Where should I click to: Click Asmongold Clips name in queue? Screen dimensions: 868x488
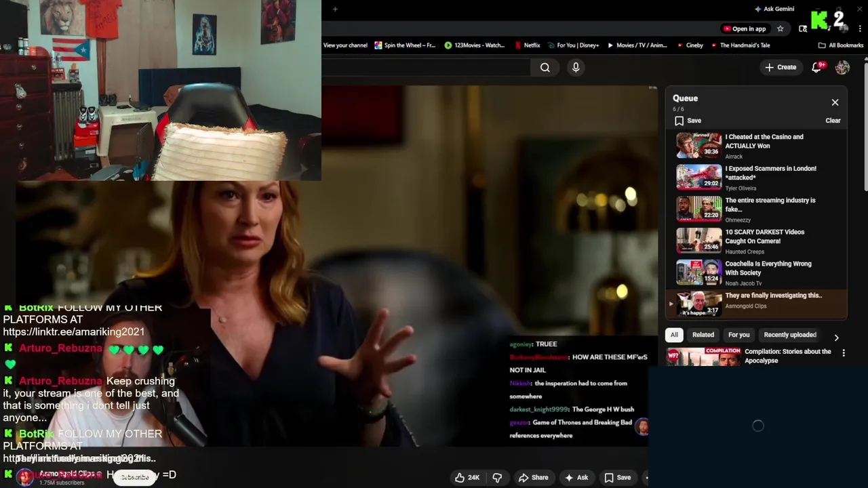coord(745,306)
